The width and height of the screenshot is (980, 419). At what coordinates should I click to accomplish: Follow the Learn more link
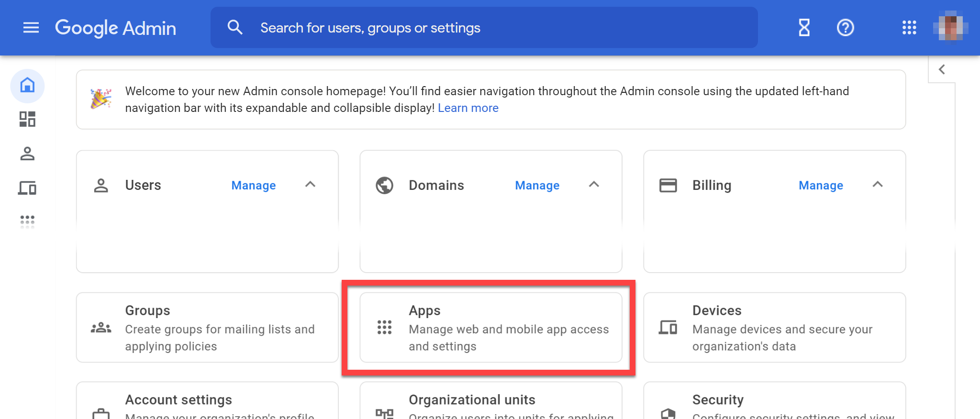pyautogui.click(x=468, y=108)
